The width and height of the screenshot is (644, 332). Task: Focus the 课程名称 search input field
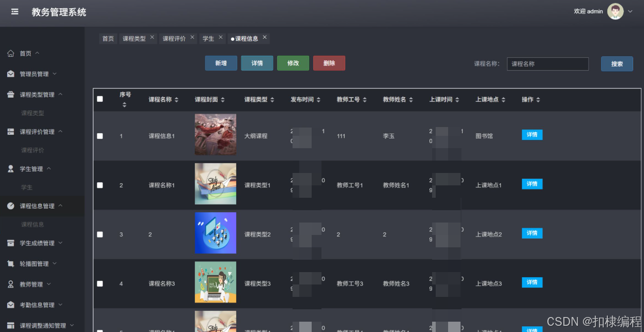click(548, 64)
